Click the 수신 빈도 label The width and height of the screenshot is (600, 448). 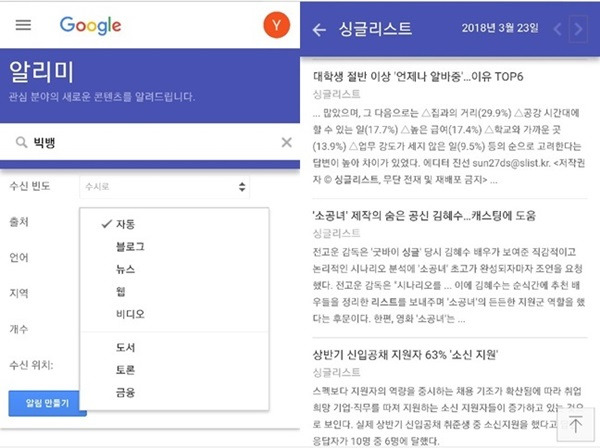[x=29, y=186]
